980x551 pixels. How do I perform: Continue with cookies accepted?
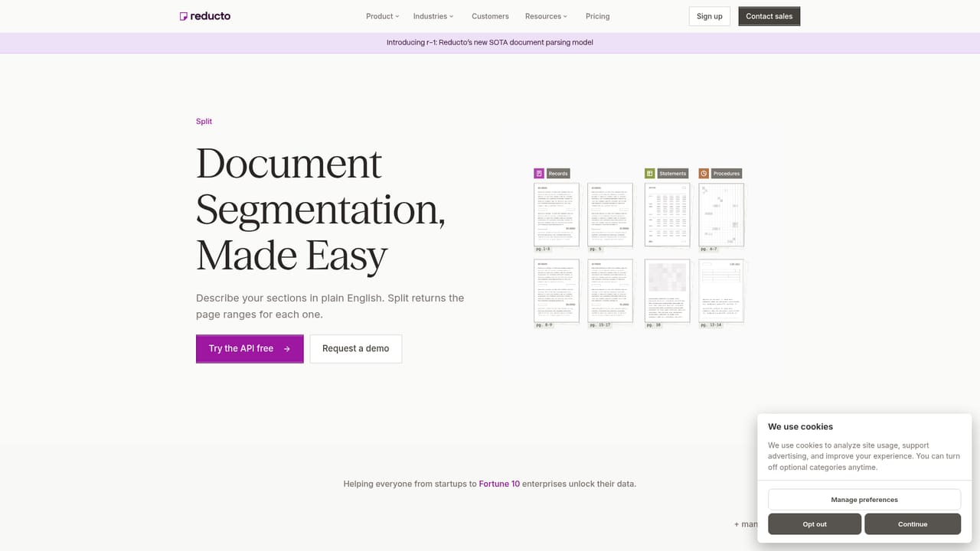point(913,524)
